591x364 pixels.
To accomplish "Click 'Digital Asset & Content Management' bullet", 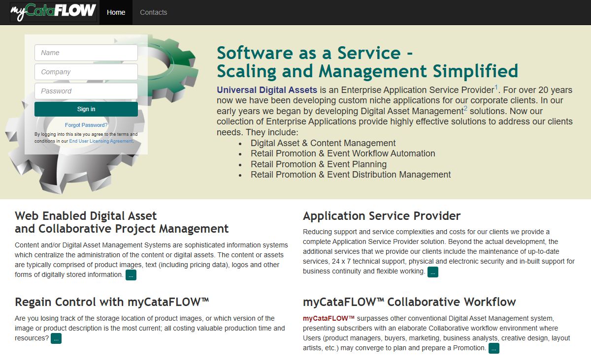I will pos(323,143).
